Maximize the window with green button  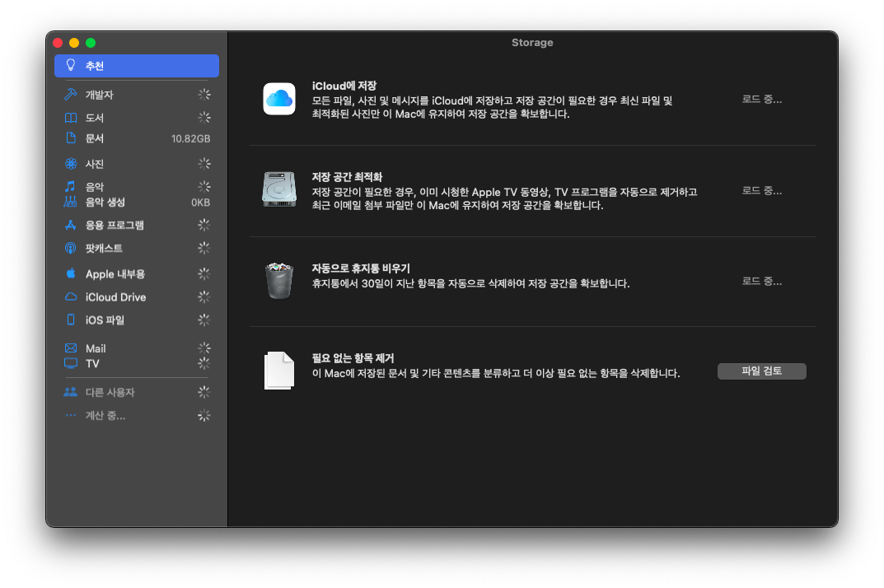90,43
